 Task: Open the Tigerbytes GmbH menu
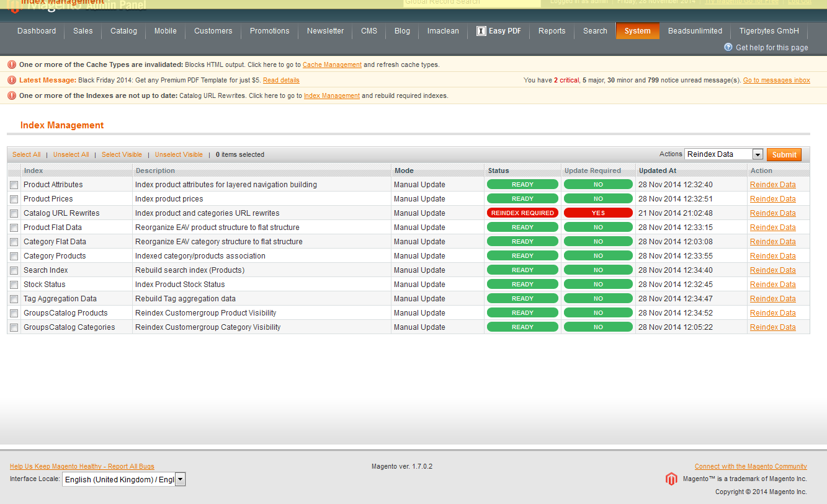click(x=769, y=31)
